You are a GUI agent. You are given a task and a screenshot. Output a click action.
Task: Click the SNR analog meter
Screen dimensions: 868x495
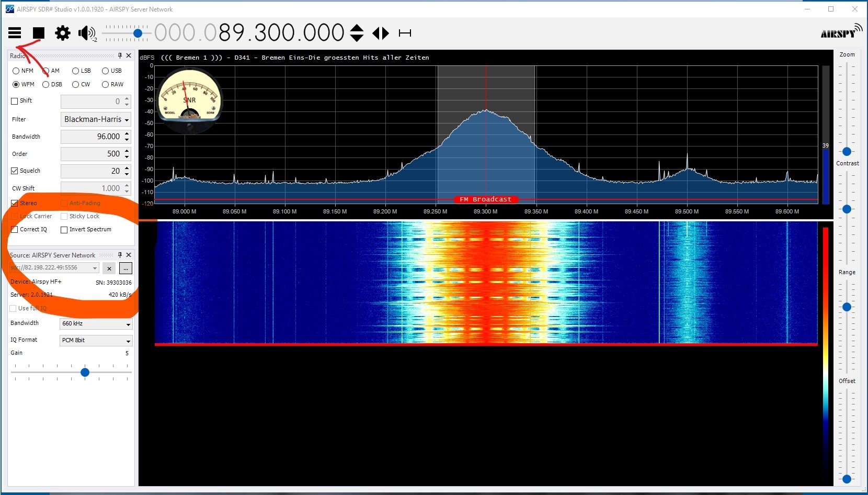coord(190,99)
